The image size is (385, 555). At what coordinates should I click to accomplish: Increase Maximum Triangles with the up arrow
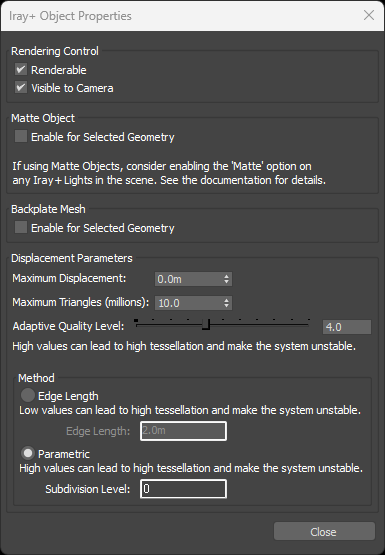226,300
